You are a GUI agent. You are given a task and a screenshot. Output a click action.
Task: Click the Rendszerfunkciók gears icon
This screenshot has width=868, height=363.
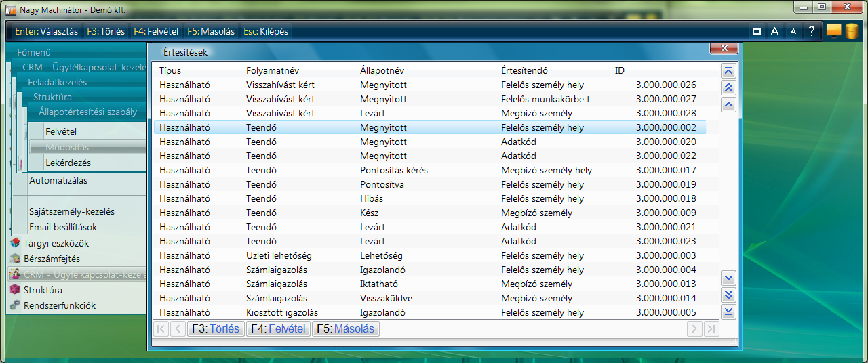pos(15,305)
